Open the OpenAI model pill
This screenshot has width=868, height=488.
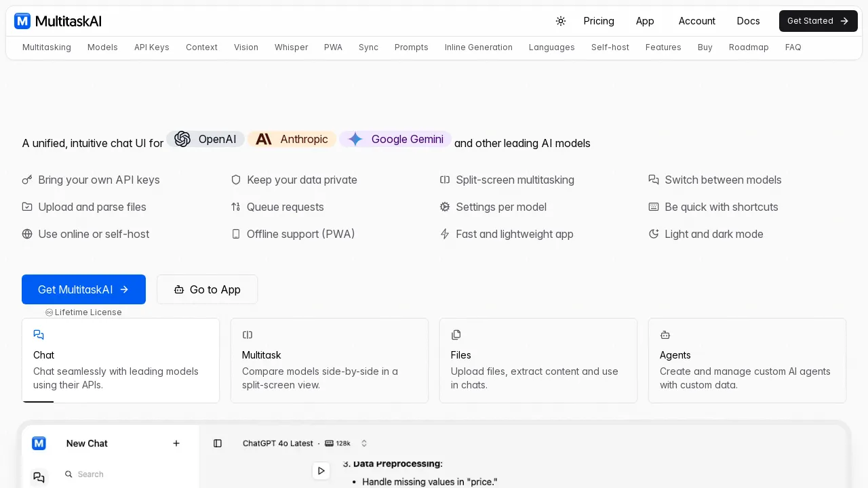point(205,139)
